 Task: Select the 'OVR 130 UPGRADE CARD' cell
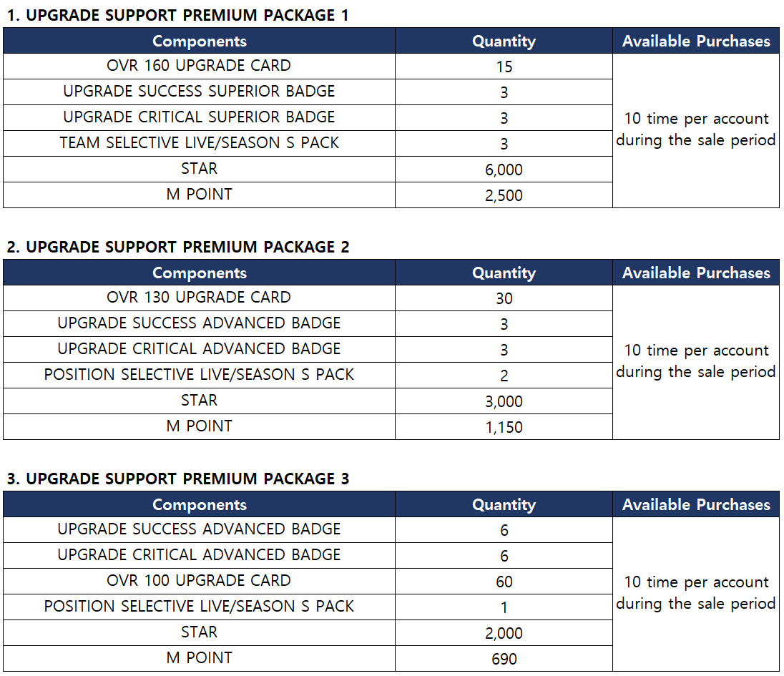(x=199, y=298)
